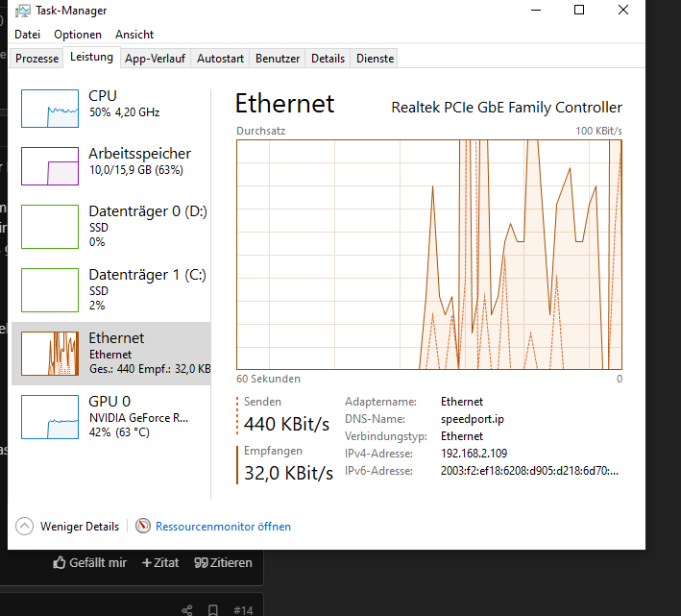Open the Optionen menu

pos(78,35)
